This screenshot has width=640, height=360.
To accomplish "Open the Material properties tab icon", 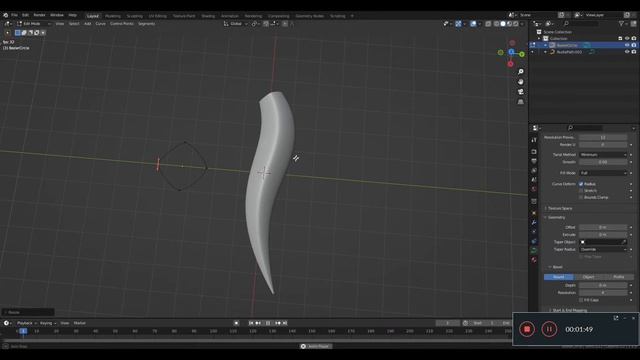I will (534, 260).
